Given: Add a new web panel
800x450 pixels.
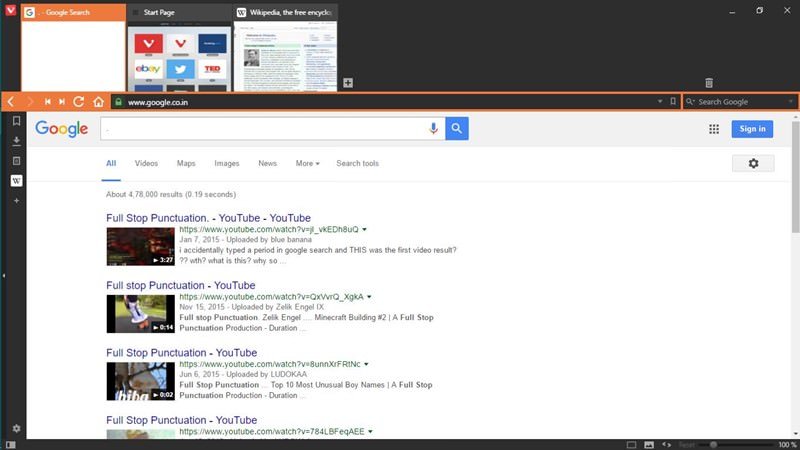Looking at the screenshot, I should [16, 201].
